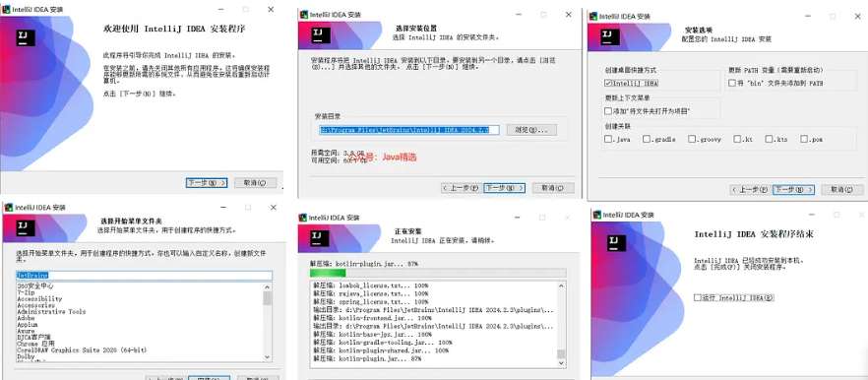Click the install log scrollbar up arrow

tap(561, 285)
